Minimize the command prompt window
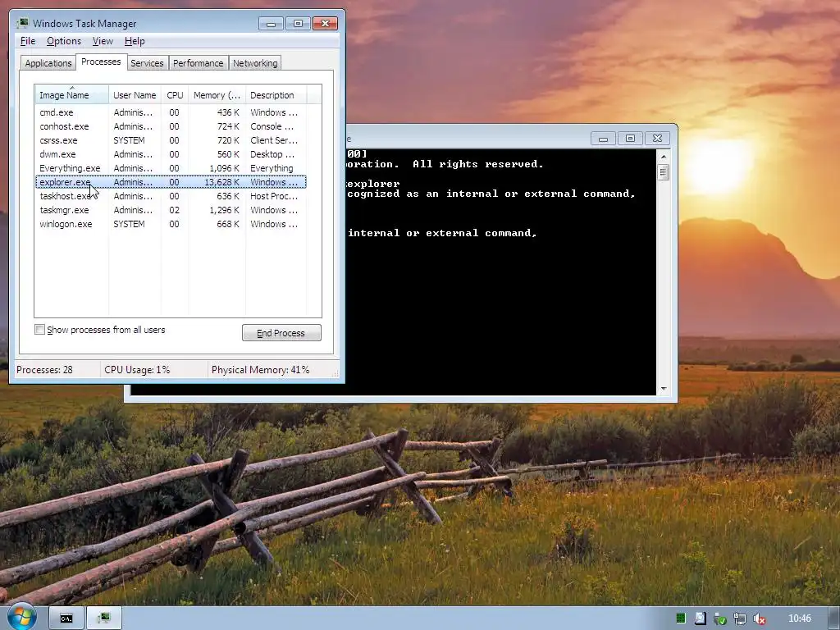This screenshot has width=840, height=630. click(x=603, y=138)
